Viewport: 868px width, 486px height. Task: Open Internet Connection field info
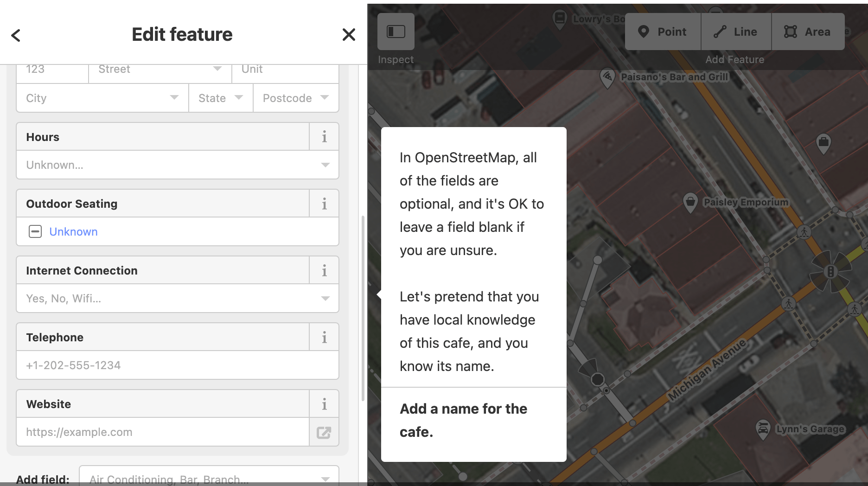point(324,270)
